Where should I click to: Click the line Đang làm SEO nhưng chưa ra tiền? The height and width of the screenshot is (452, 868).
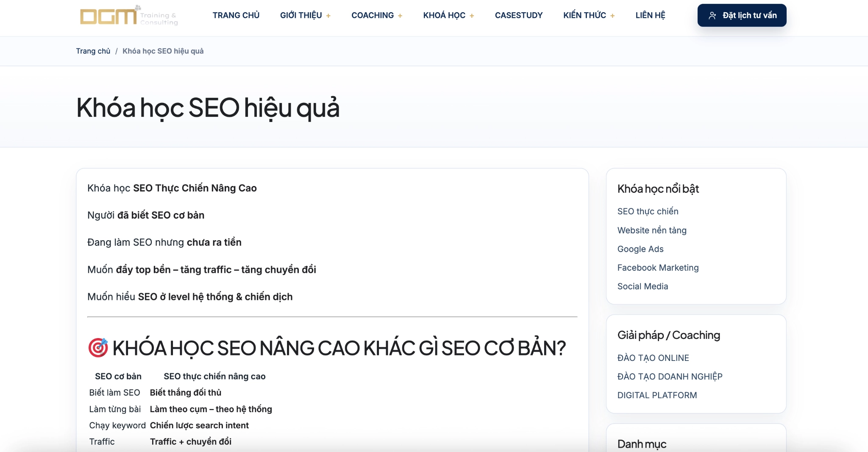tap(164, 242)
